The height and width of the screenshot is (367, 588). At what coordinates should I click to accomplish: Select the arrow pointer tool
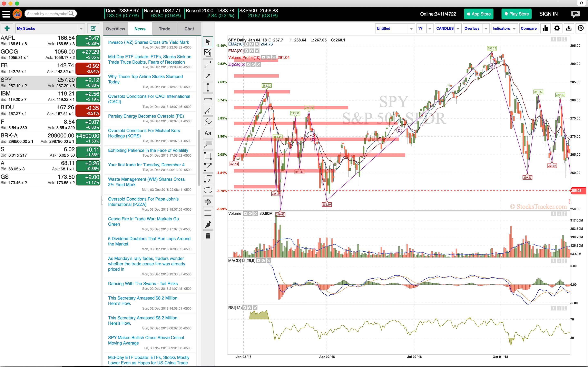pyautogui.click(x=208, y=42)
